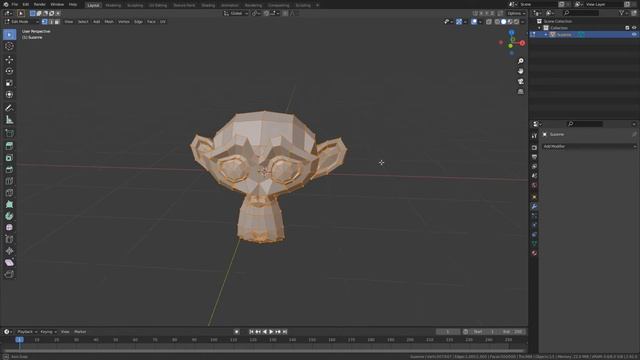
Task: Select the Loop Cut tool
Action: 9,181
